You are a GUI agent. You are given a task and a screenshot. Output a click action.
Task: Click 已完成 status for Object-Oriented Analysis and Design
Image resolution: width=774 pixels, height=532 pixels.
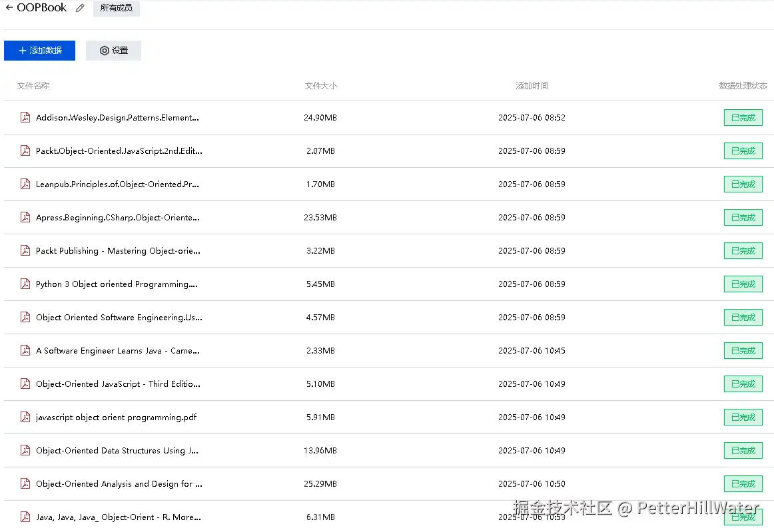(x=743, y=484)
